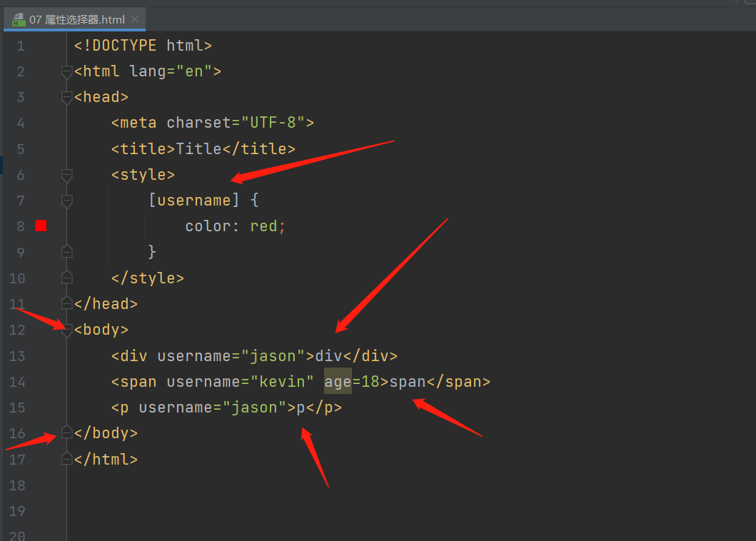756x541 pixels.
Task: Click the color: red; declaration
Action: tap(236, 226)
